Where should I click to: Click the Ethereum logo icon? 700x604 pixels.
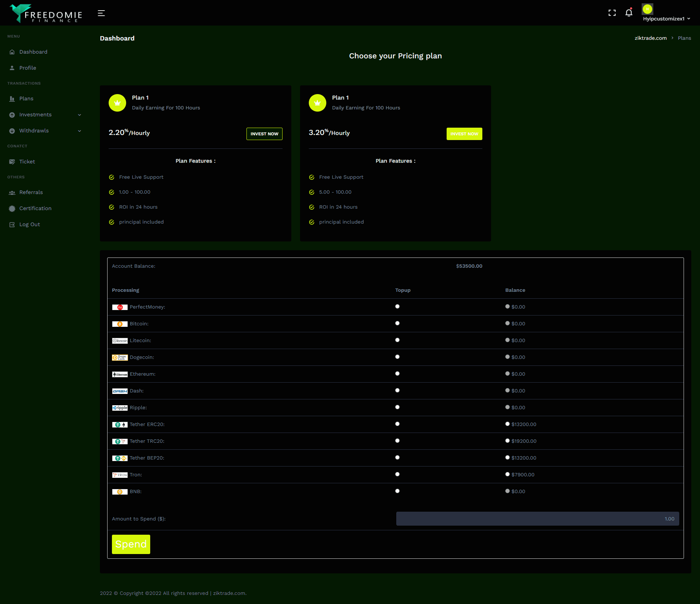pos(120,374)
